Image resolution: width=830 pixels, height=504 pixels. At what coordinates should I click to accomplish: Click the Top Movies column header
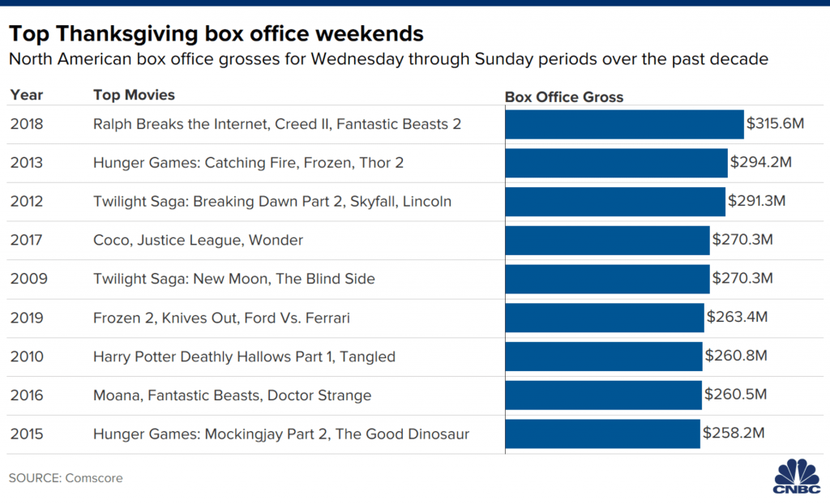click(134, 95)
